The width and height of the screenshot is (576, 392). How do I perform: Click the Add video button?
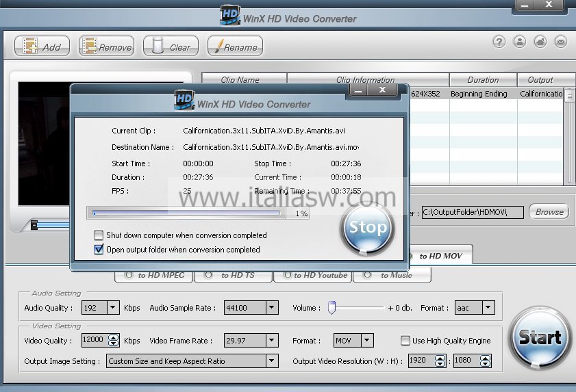pos(42,47)
